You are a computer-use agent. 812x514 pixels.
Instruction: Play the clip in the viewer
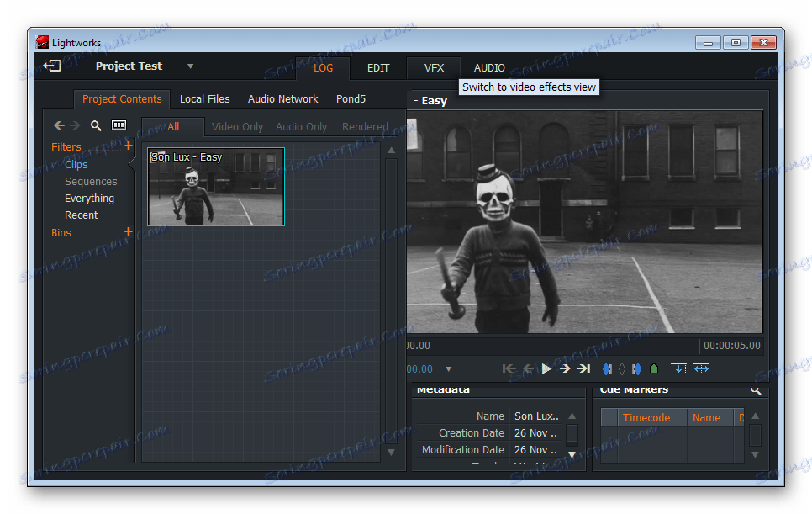pos(546,368)
